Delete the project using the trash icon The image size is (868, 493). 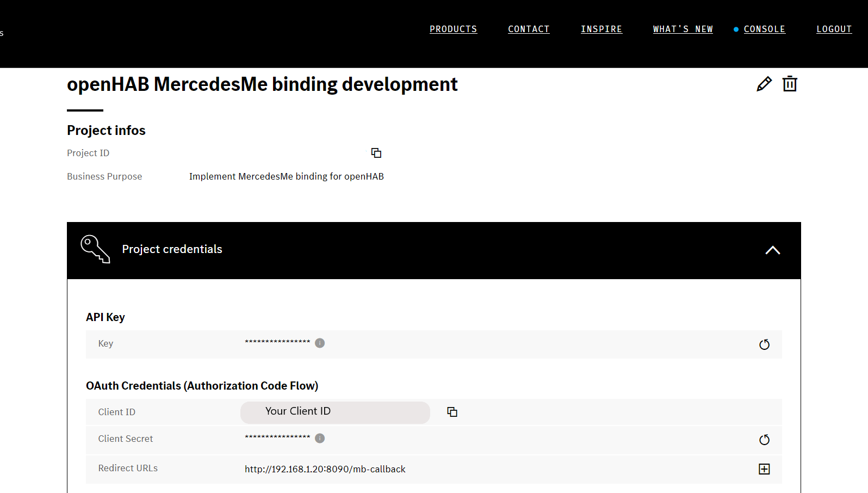pyautogui.click(x=790, y=84)
